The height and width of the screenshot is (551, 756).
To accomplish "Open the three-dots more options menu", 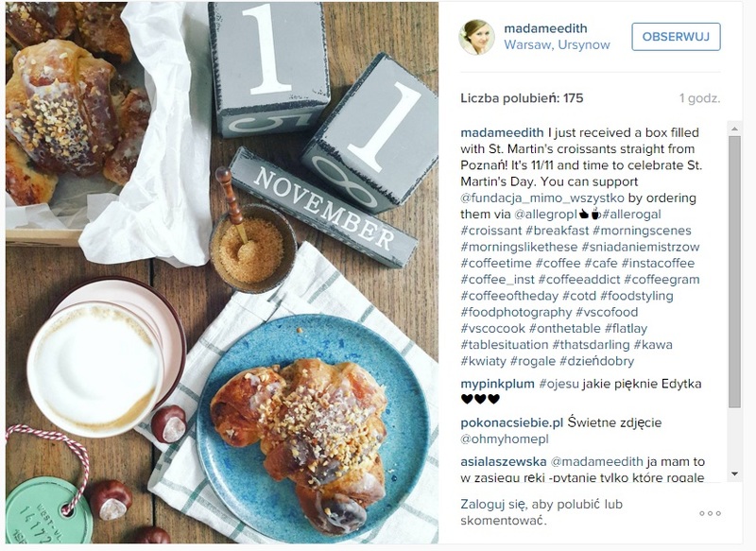I will [711, 513].
